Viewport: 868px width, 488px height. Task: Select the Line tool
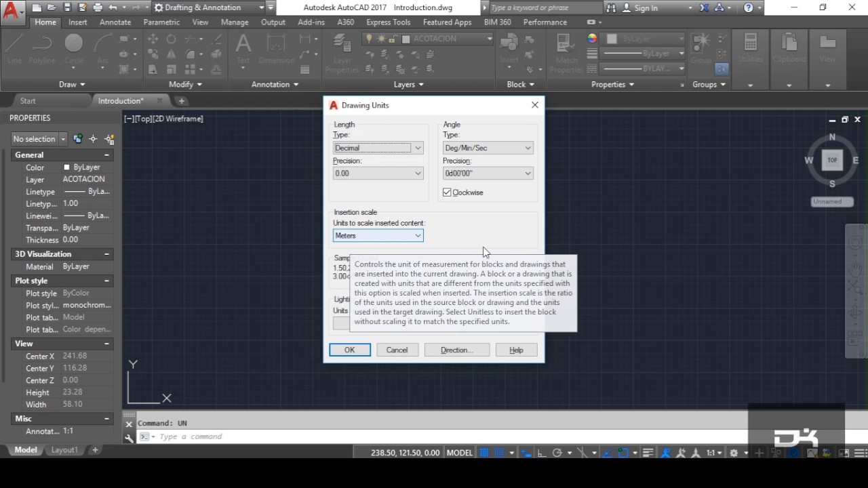(14, 49)
